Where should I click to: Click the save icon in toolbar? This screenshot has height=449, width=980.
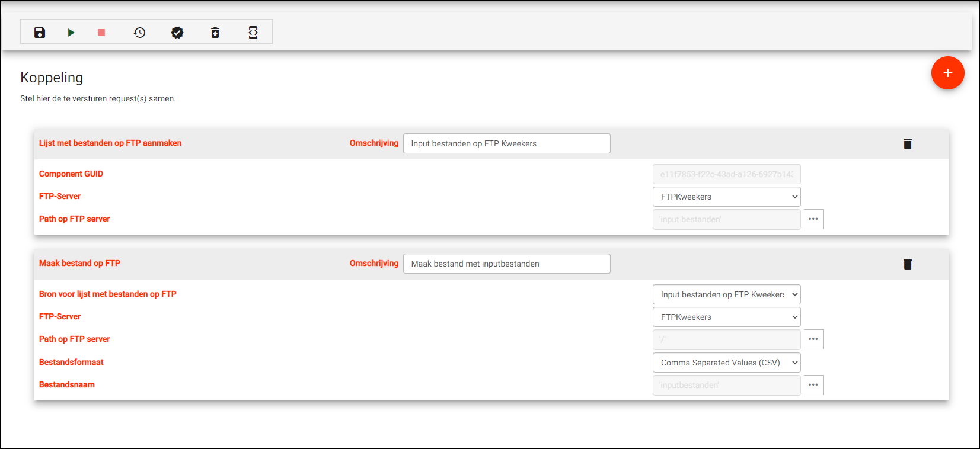(x=40, y=33)
